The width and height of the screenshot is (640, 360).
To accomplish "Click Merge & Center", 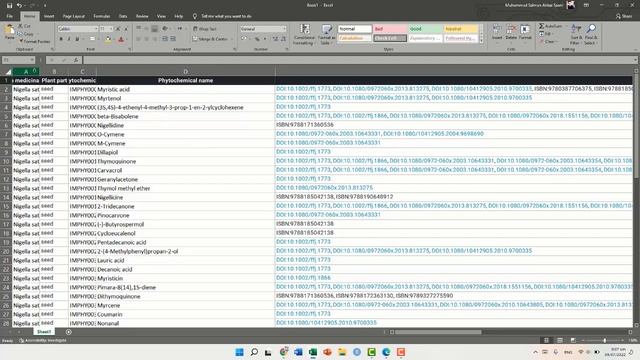I will 210,39.
